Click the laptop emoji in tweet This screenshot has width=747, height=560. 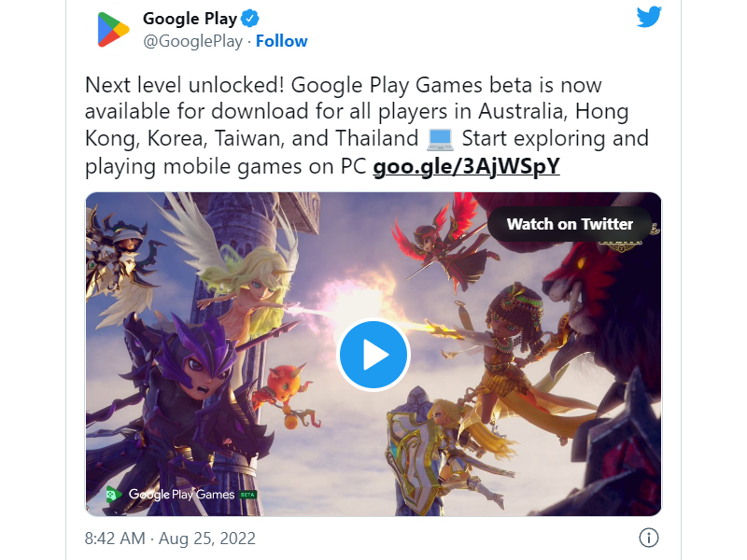[440, 139]
